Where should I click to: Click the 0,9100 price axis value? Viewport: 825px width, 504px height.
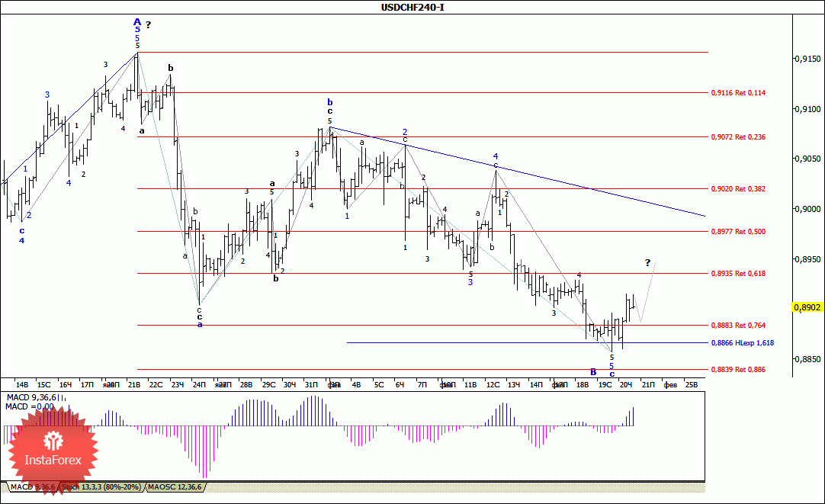[x=809, y=109]
